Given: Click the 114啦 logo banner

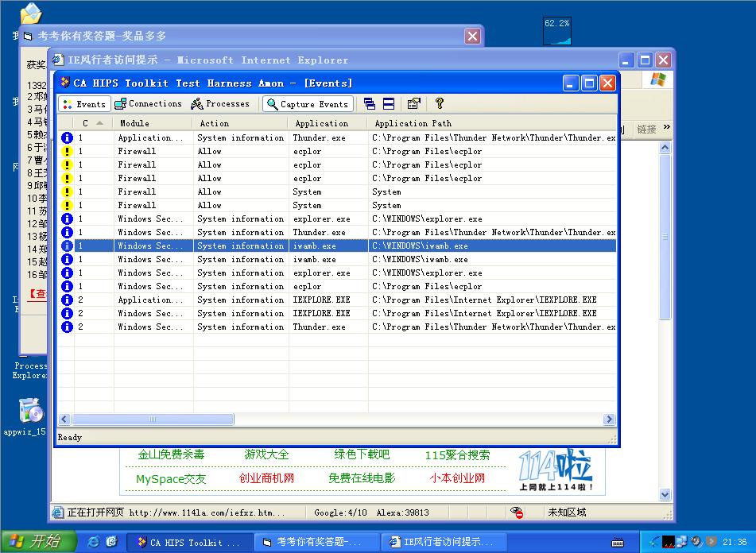Looking at the screenshot, I should pos(556,470).
